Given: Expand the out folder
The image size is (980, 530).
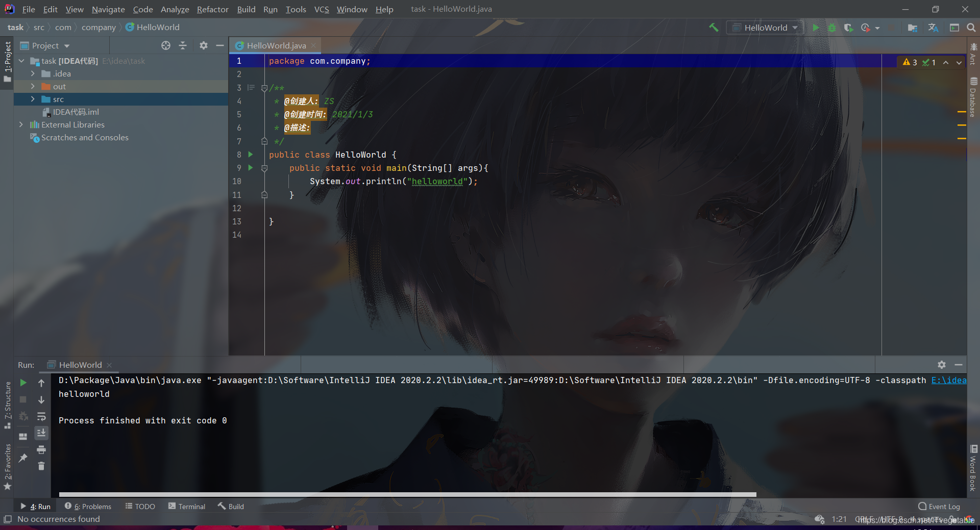Looking at the screenshot, I should point(33,86).
